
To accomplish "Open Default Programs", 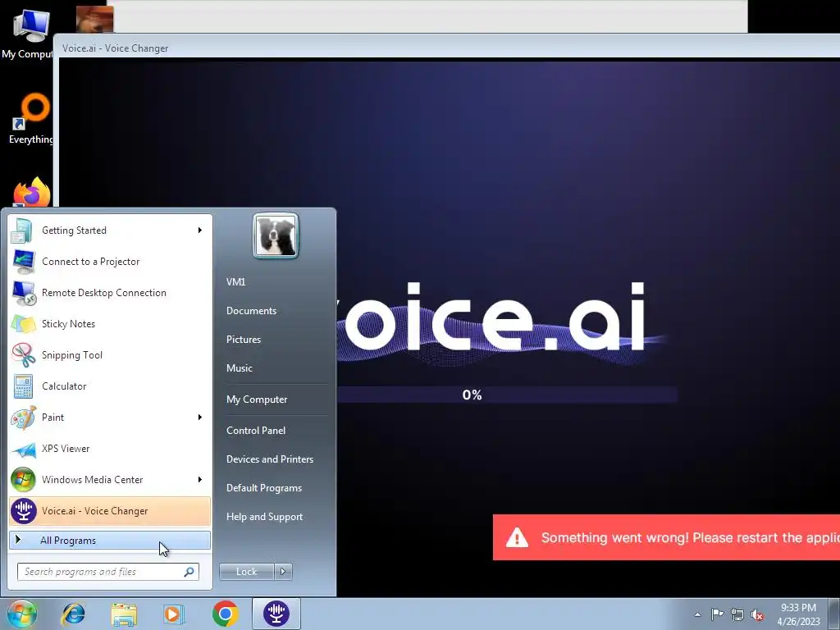I will point(263,488).
